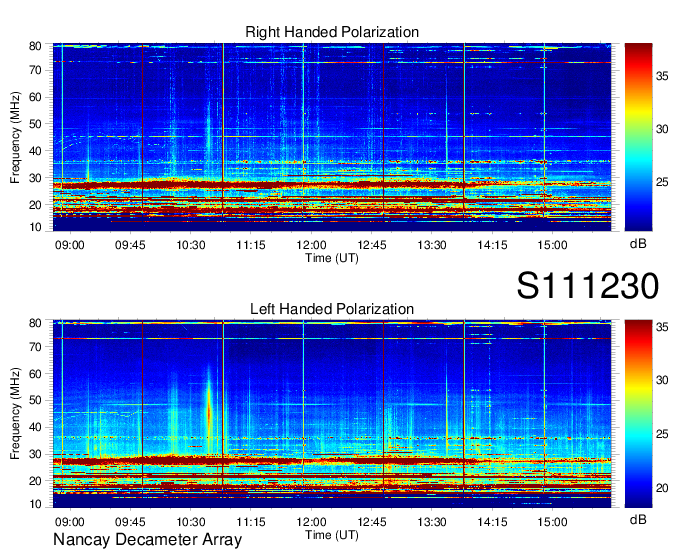Click the "Right Handed Polarization" plot title
680x552 pixels.
(332, 32)
